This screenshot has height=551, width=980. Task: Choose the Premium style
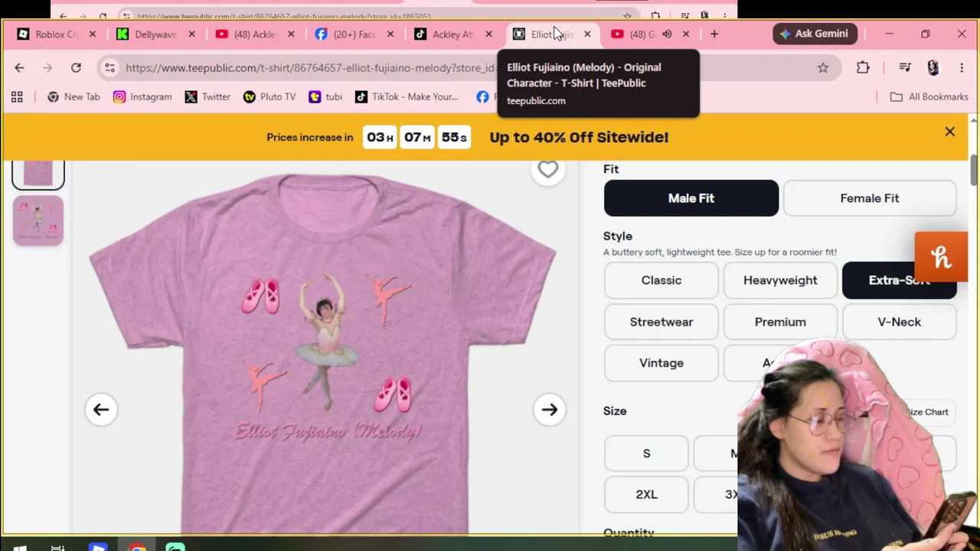(780, 321)
